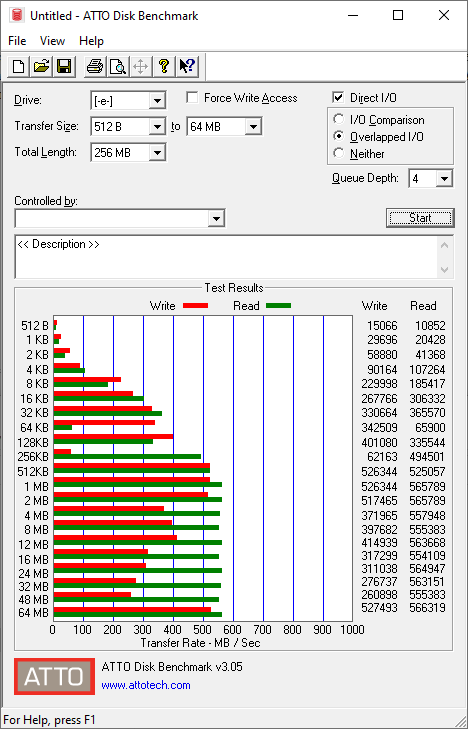Click the yellow question mark About icon
468x729 pixels.
[x=164, y=66]
